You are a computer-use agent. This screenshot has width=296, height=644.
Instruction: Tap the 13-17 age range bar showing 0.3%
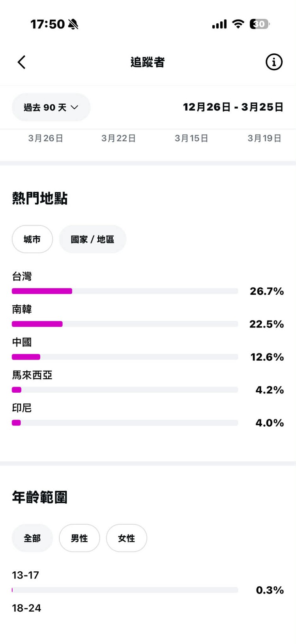point(125,590)
